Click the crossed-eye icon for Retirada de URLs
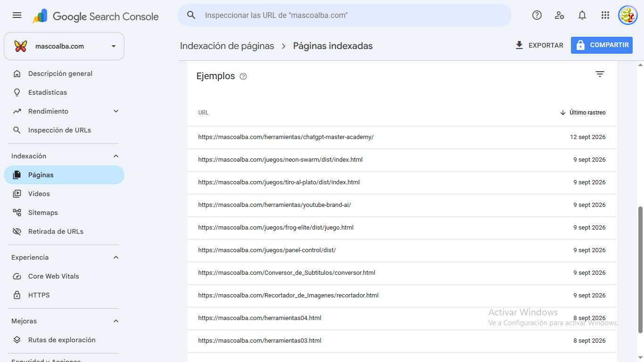 pyautogui.click(x=17, y=231)
